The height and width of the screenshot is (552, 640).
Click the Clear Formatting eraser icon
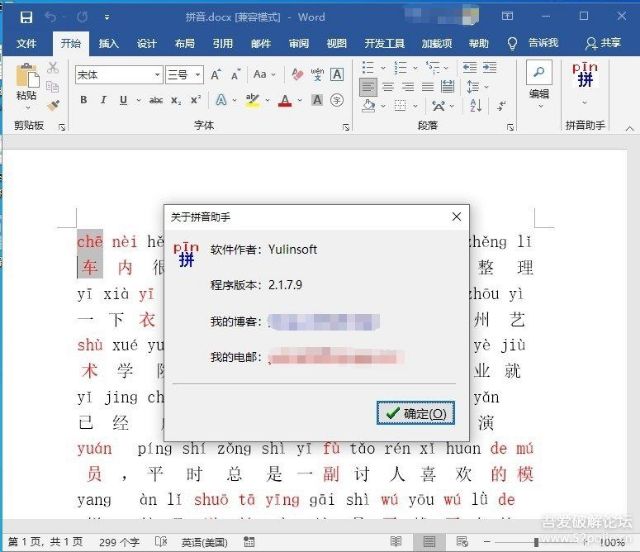(298, 74)
